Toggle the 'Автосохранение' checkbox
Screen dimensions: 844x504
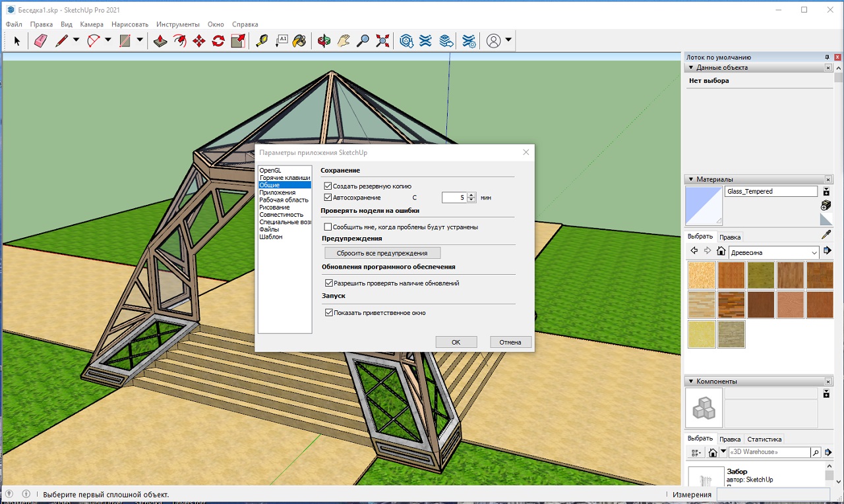[x=328, y=198]
